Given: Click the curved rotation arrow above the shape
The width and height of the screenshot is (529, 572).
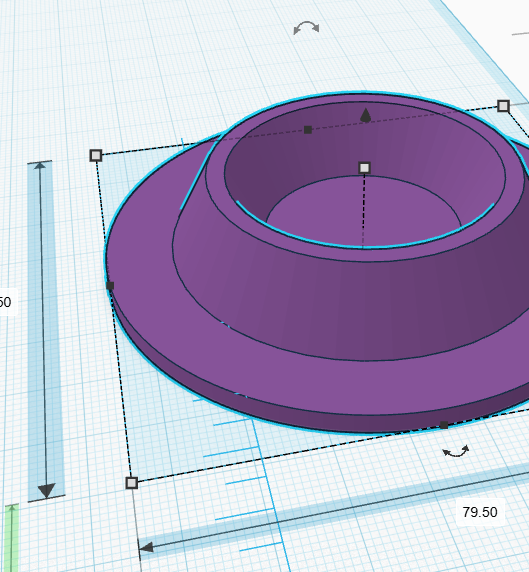Looking at the screenshot, I should tap(306, 28).
